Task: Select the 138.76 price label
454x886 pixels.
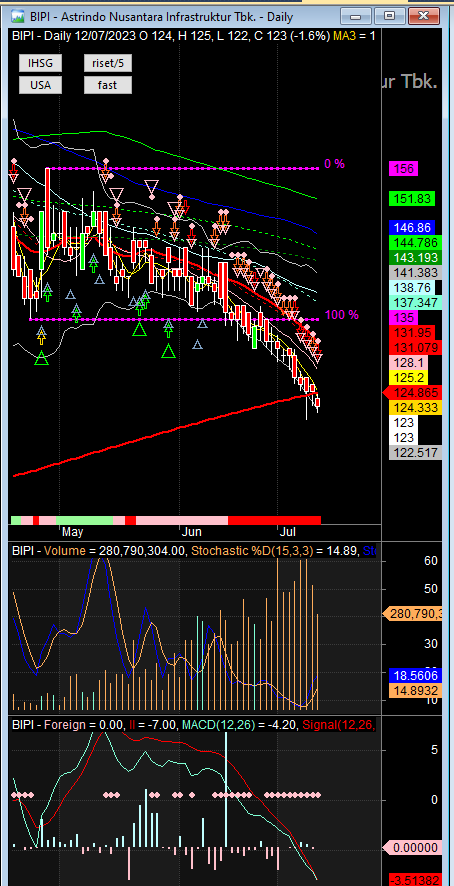Action: pyautogui.click(x=412, y=288)
